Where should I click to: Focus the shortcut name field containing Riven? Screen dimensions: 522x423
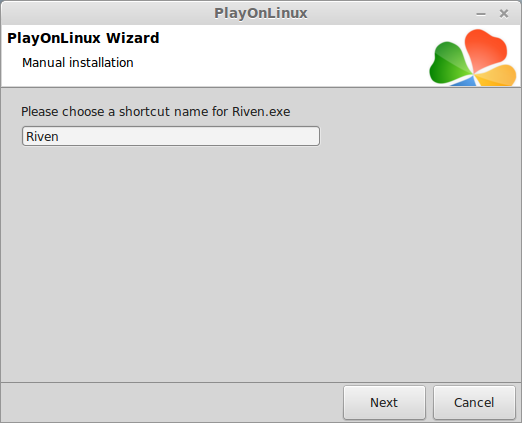tap(171, 136)
